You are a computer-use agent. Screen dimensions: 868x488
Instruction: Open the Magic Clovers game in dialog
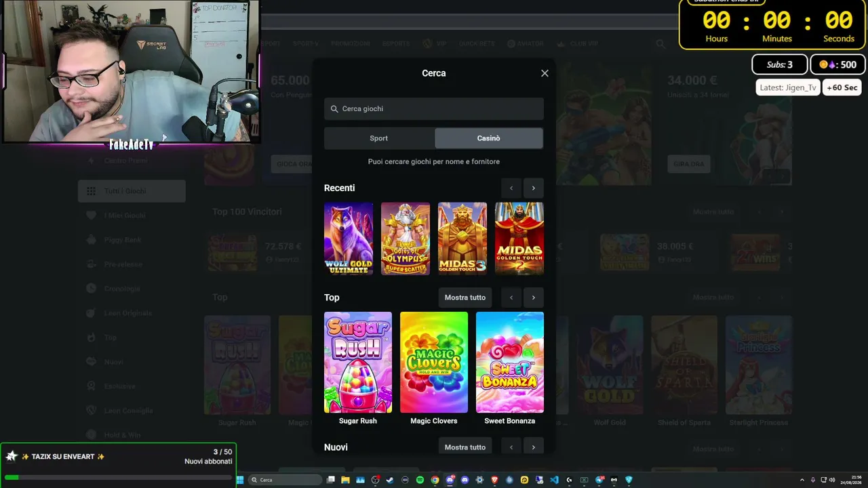pos(434,363)
